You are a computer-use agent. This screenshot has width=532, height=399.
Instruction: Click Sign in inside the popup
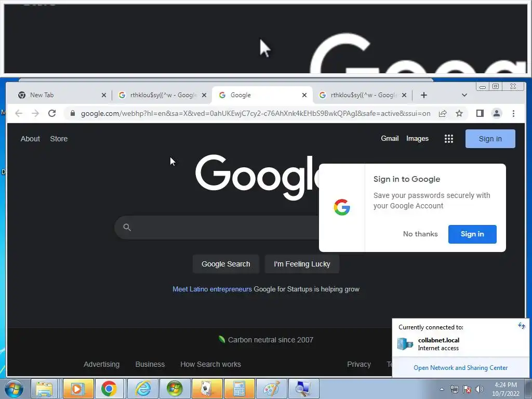472,234
